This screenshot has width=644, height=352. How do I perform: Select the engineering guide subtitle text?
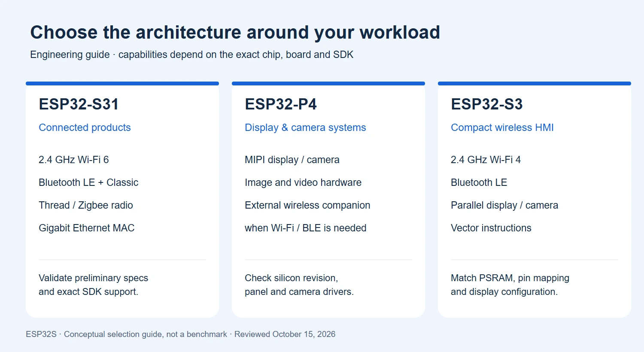click(x=192, y=55)
